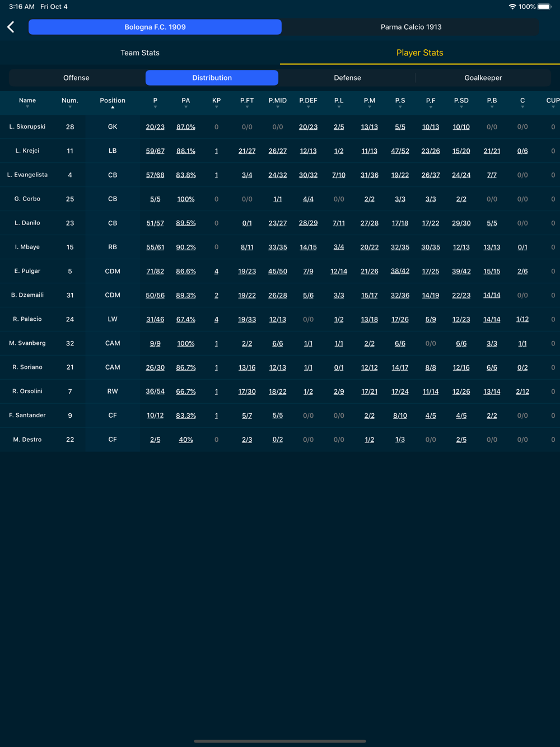Select Bologna F.C. 1909 team

(155, 27)
